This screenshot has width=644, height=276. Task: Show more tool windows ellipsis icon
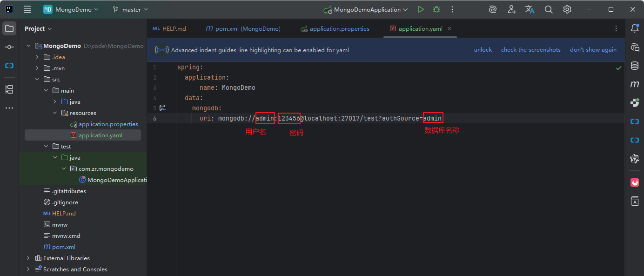point(9,108)
